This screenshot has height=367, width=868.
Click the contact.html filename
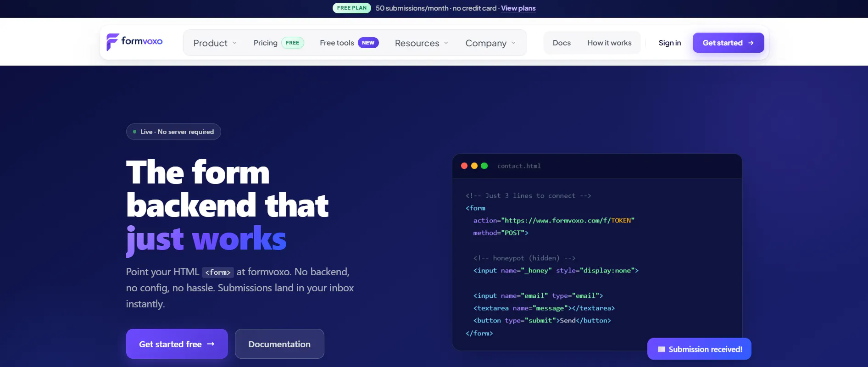click(x=519, y=166)
